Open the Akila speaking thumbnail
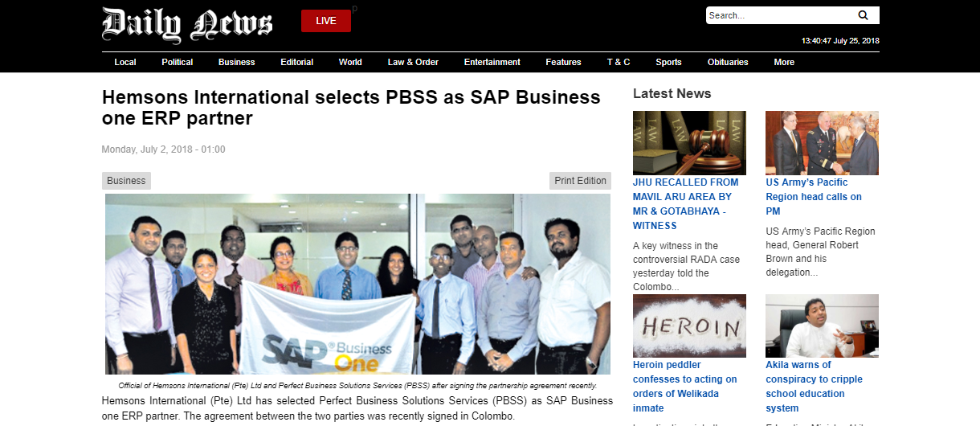 tap(822, 326)
